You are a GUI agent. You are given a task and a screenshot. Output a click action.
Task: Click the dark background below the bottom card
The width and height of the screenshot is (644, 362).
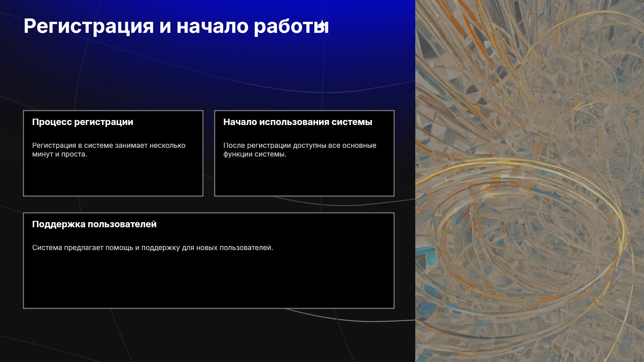click(x=208, y=335)
